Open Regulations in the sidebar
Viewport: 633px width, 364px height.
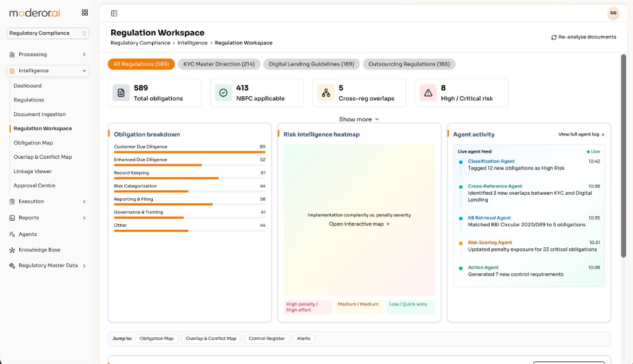28,99
